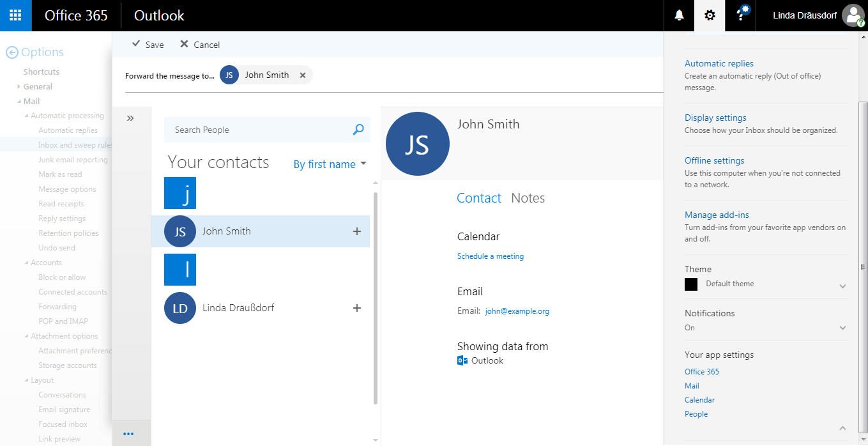Click the Search People magnifying glass
Screen dimensions: 868x446
[358, 129]
